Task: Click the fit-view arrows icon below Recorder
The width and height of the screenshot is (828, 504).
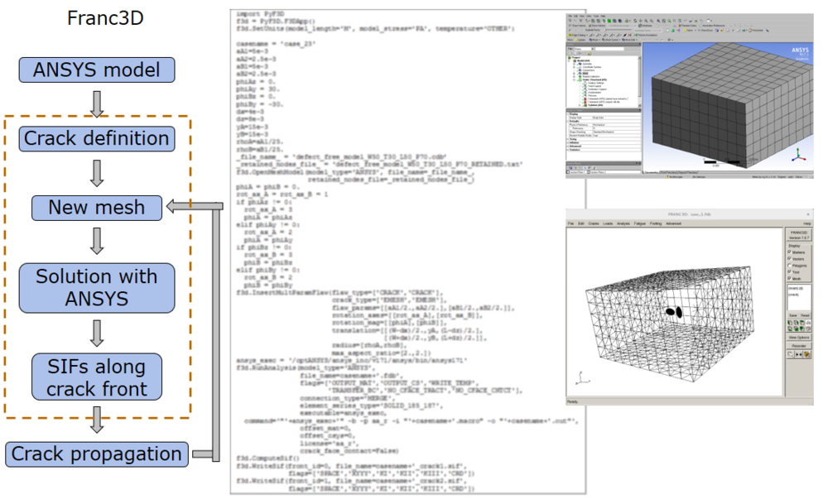Action: [x=798, y=354]
